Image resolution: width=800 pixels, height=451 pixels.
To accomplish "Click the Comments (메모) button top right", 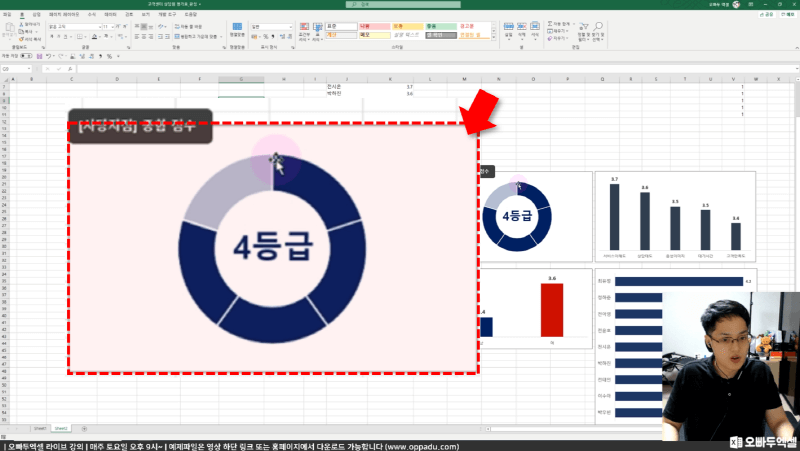I will point(788,14).
